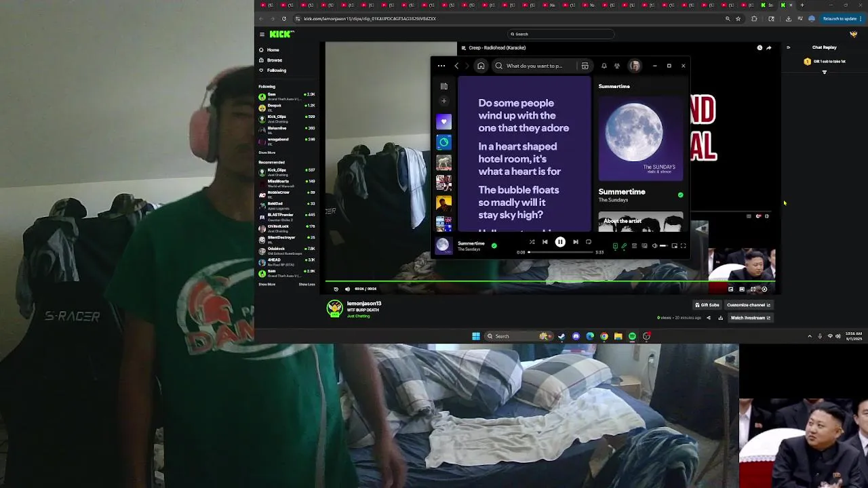This screenshot has height=488, width=868.
Task: Open Spotify profile avatar
Action: pos(635,66)
